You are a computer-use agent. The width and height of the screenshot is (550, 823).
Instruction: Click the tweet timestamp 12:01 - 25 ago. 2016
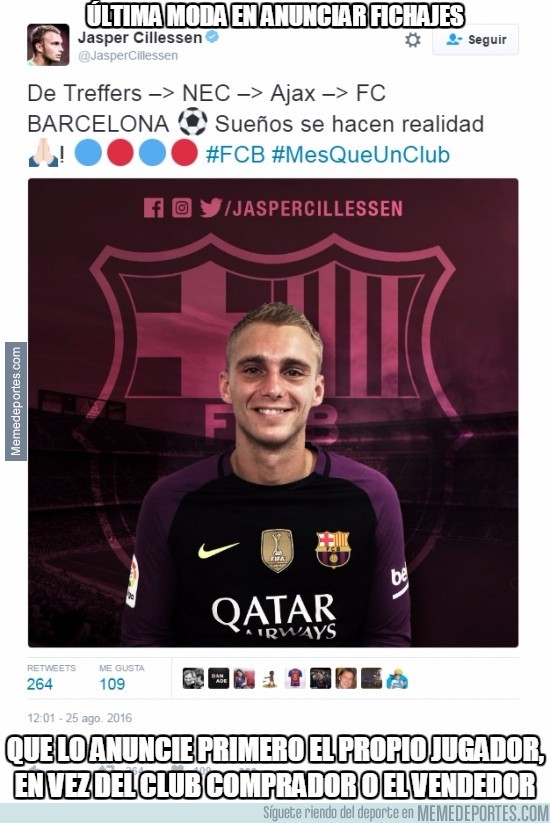(x=80, y=718)
